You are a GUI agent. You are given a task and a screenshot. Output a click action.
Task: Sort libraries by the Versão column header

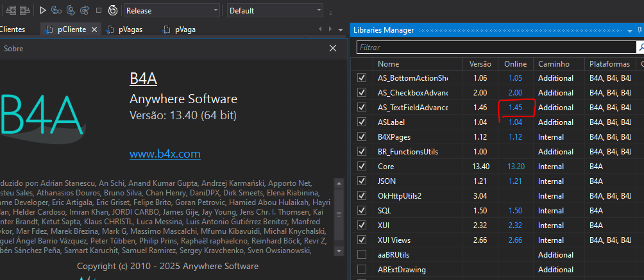pyautogui.click(x=480, y=64)
